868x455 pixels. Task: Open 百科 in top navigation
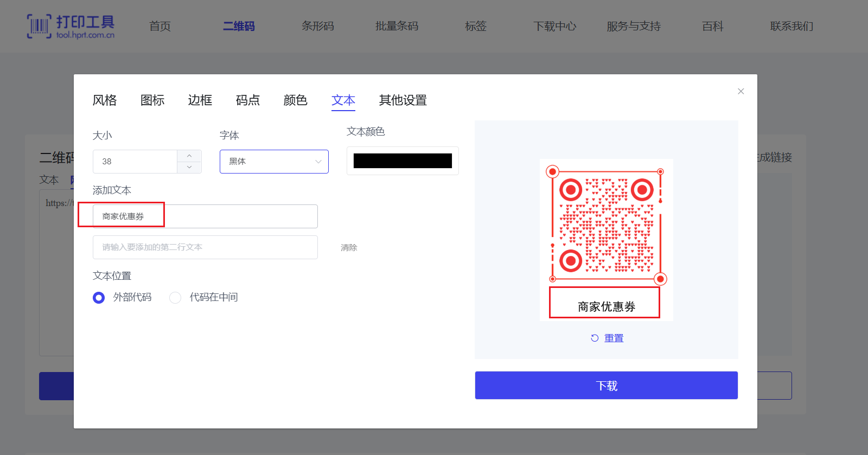tap(712, 26)
